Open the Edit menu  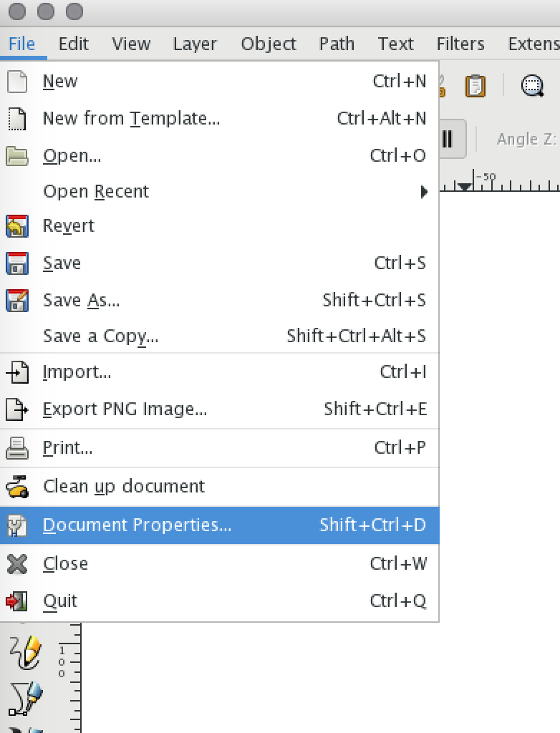click(74, 44)
